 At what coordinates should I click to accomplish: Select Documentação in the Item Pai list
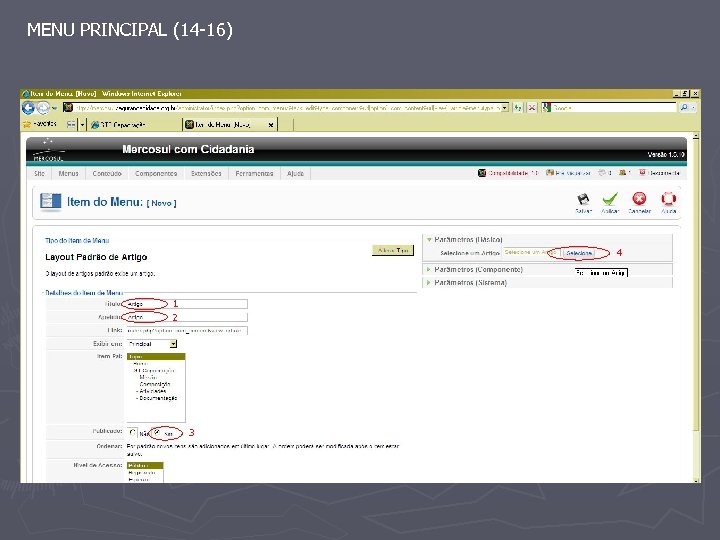[x=158, y=398]
